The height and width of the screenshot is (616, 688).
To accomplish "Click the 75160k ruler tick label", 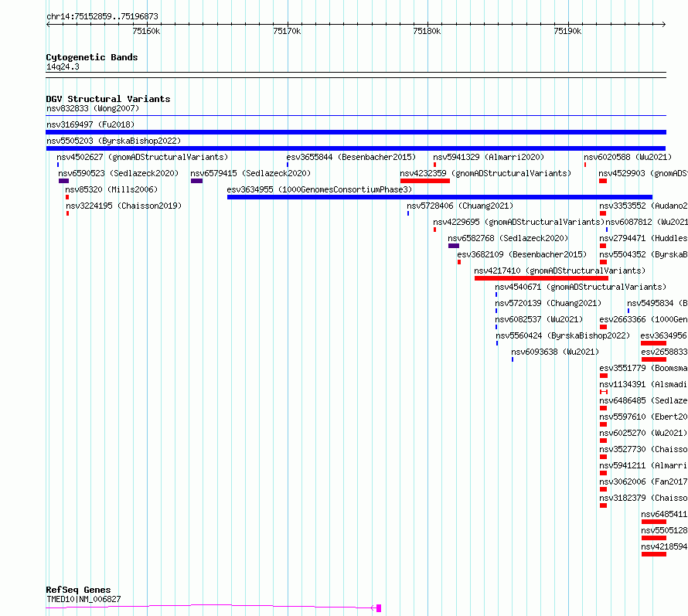I will [146, 31].
